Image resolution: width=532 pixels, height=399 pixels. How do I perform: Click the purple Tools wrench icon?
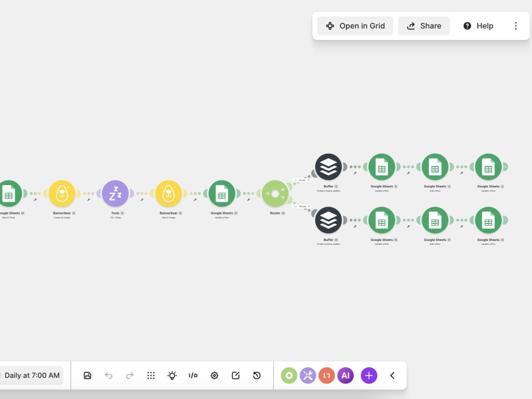pyautogui.click(x=307, y=375)
